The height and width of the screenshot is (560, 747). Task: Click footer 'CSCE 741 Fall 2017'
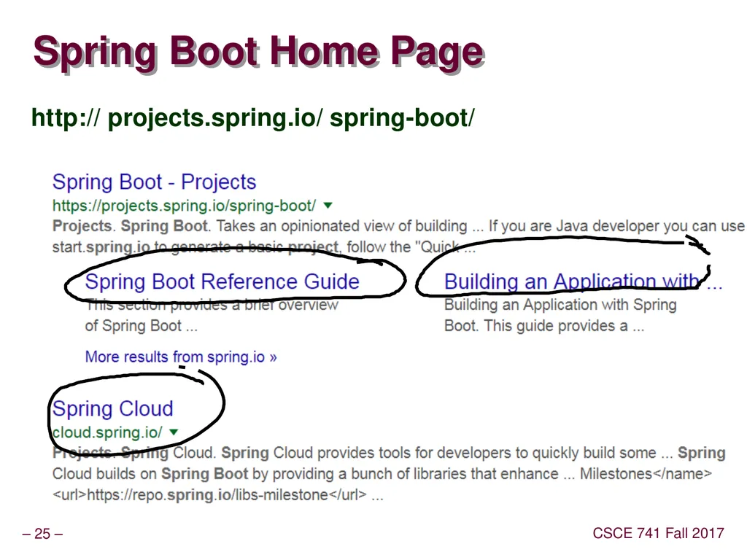point(659,533)
